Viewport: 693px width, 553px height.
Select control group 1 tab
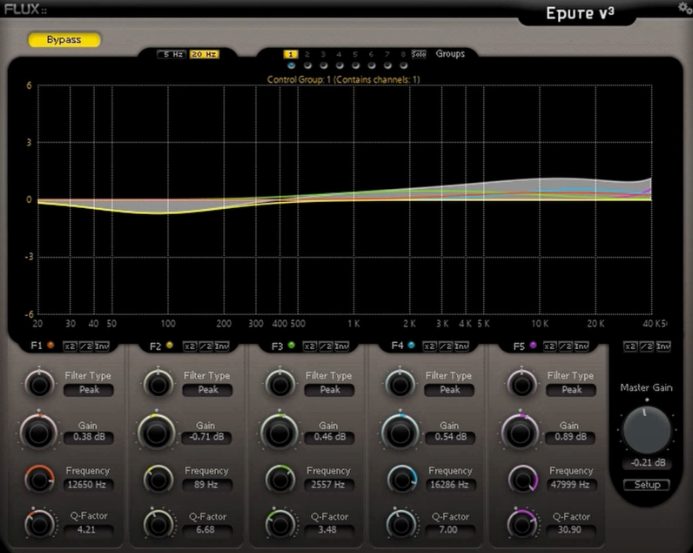point(291,54)
